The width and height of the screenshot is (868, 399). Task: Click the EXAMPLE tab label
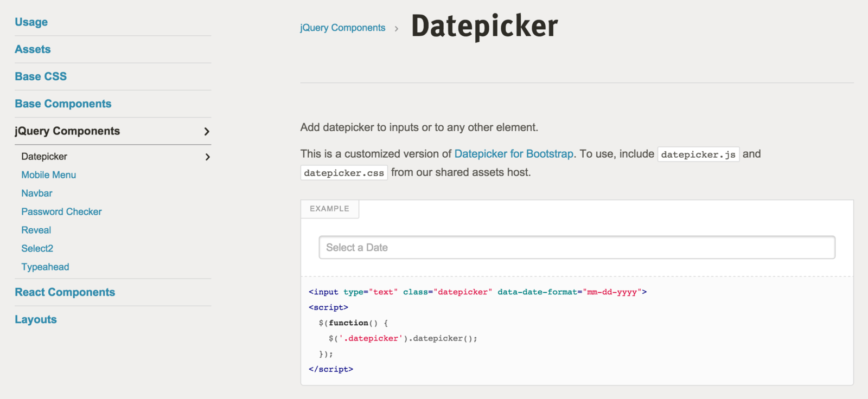pos(329,209)
